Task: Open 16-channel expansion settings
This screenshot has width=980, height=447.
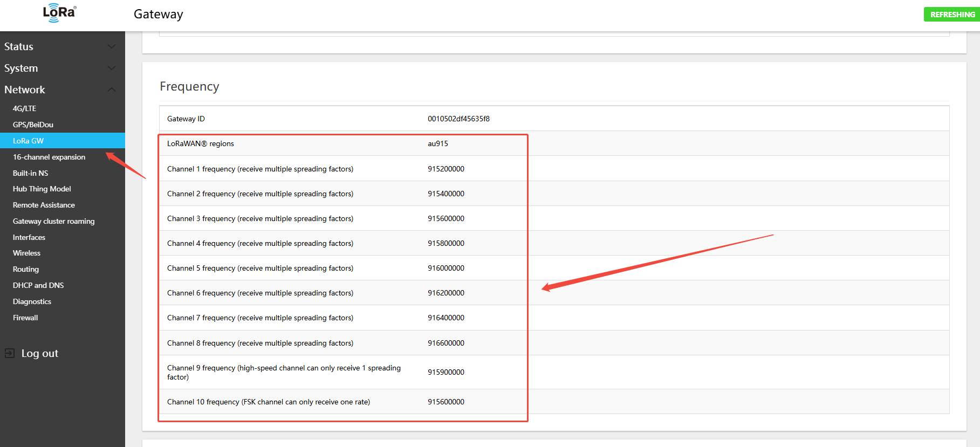Action: 49,157
